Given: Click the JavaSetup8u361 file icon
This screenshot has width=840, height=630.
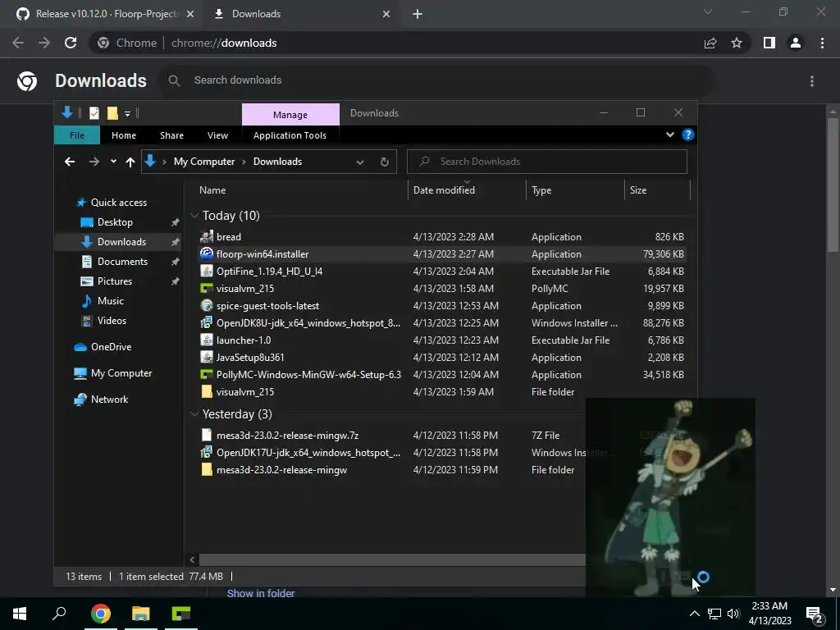Looking at the screenshot, I should (x=206, y=357).
